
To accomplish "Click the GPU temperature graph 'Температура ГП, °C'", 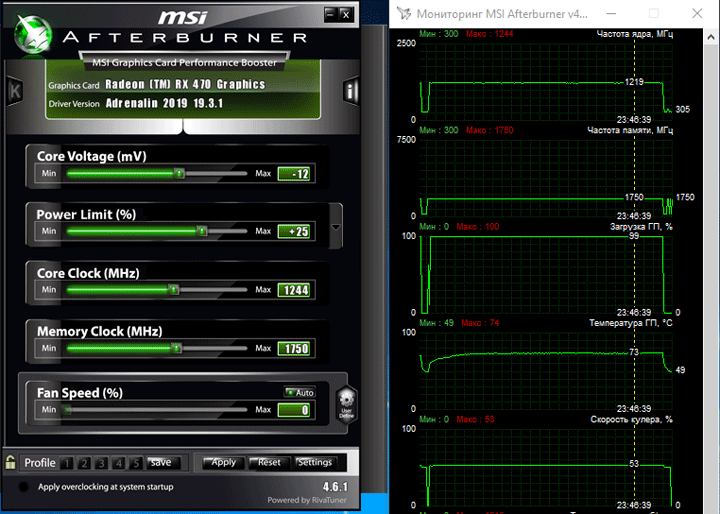I will click(x=546, y=370).
